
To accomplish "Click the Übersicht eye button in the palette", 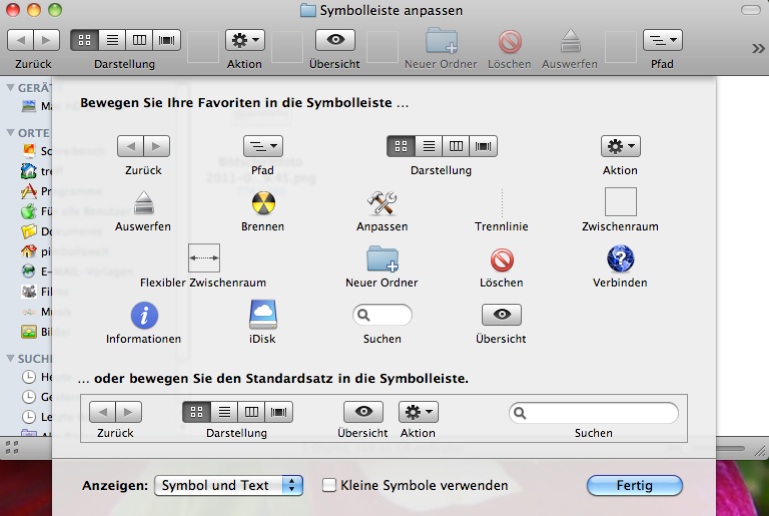I will coord(501,314).
